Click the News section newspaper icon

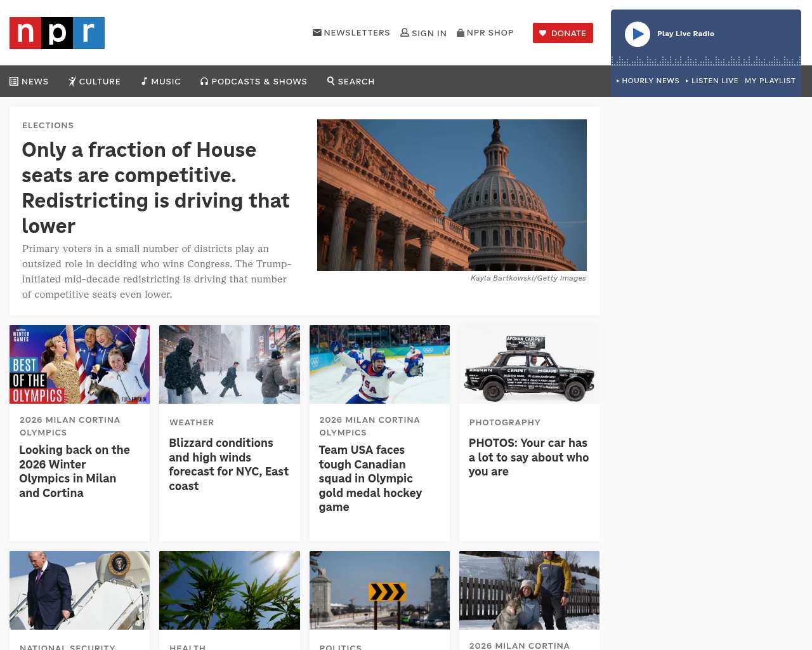tap(14, 81)
